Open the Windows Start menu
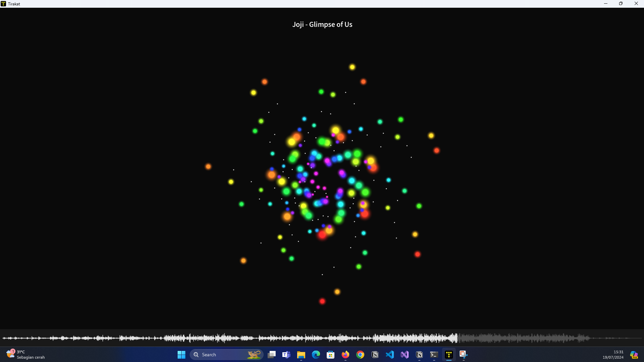 coord(181,355)
